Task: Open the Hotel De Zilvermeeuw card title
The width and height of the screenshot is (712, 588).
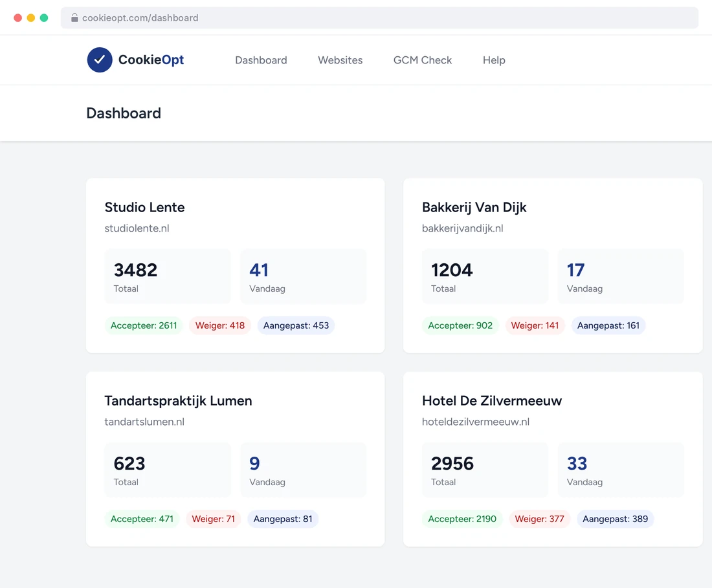Action: pyautogui.click(x=492, y=400)
